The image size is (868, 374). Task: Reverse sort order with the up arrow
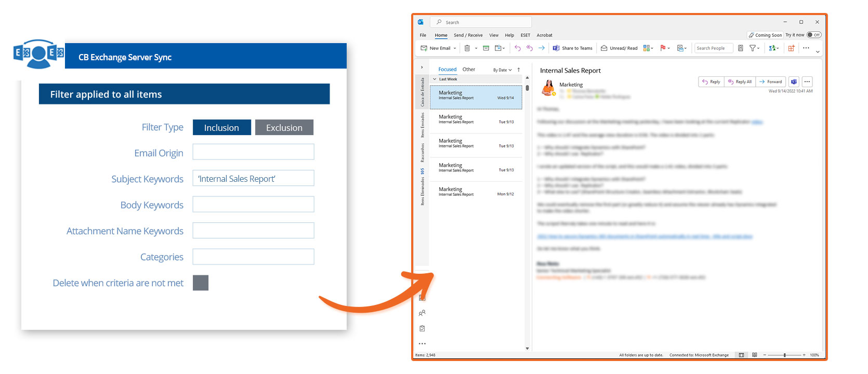coord(518,70)
